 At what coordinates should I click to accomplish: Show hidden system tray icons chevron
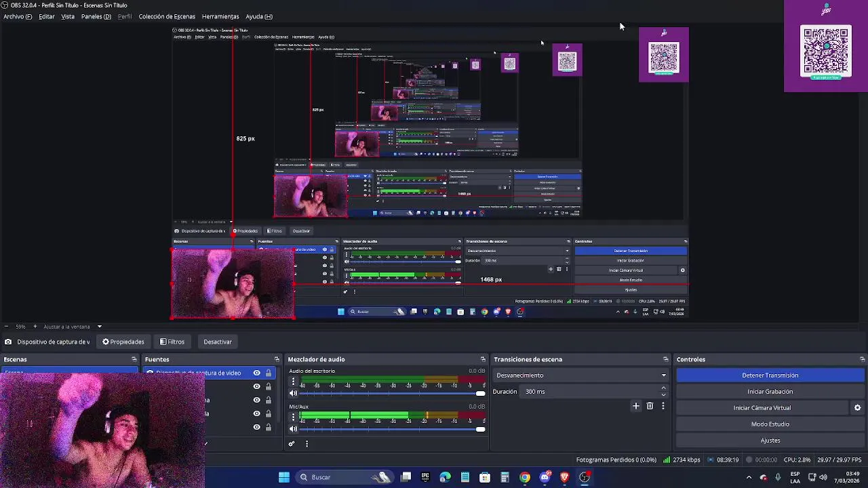tap(749, 477)
